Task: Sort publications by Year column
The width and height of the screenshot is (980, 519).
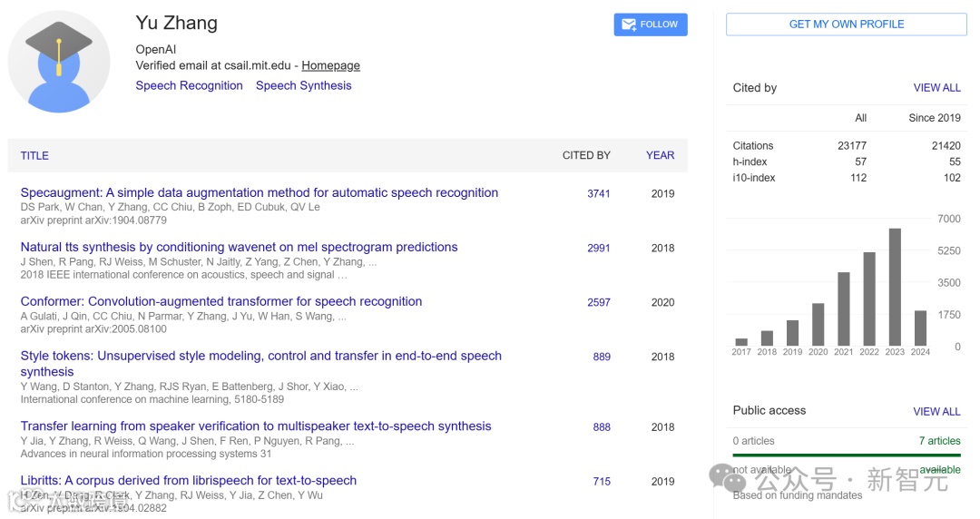Action: point(660,155)
